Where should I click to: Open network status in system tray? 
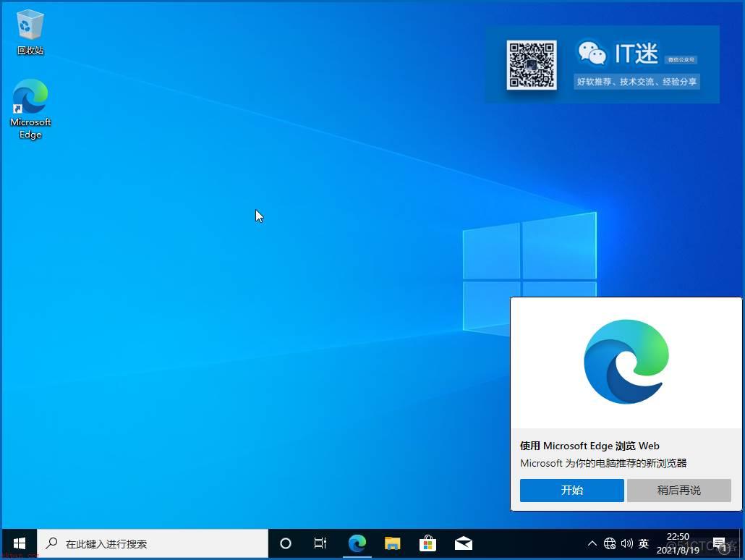pyautogui.click(x=610, y=543)
